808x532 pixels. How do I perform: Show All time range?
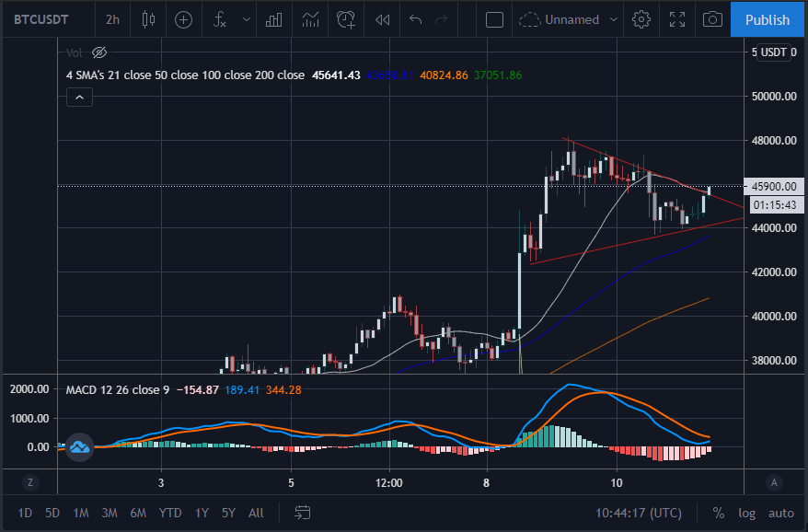[256, 513]
